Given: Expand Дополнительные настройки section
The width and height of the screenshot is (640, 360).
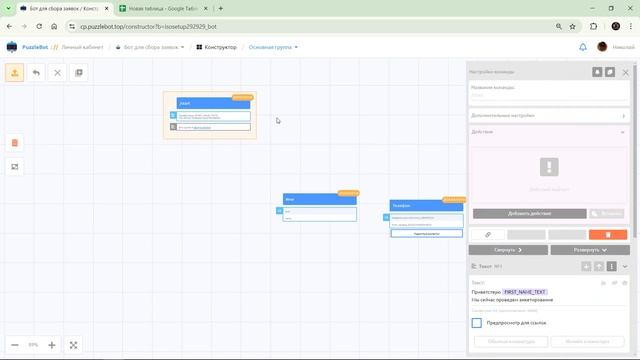Looking at the screenshot, I should coord(549,116).
